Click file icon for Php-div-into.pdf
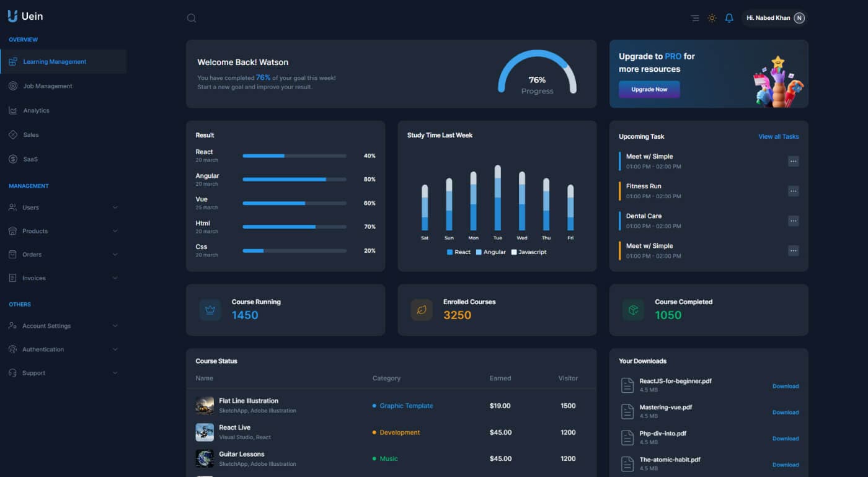868x477 pixels. 627,437
